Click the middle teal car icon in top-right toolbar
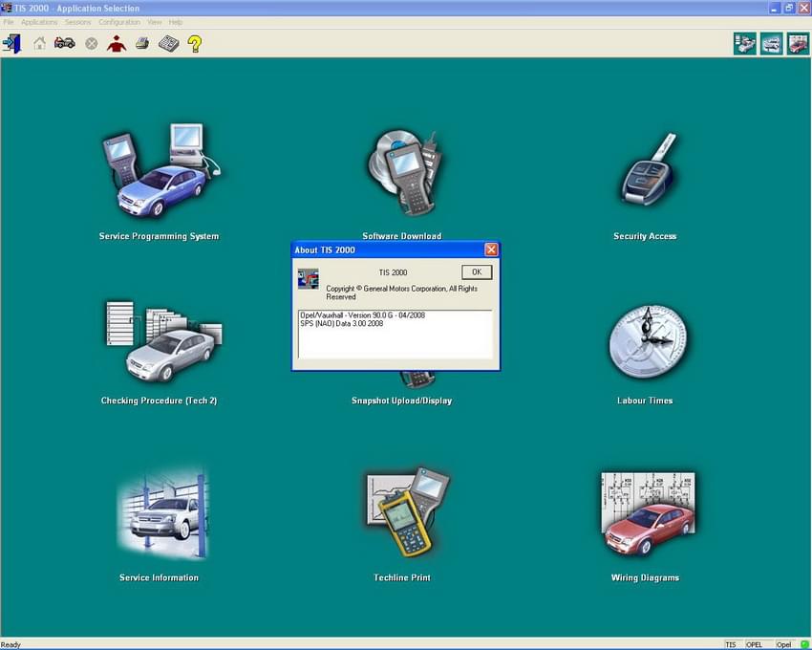812x650 pixels. click(771, 44)
